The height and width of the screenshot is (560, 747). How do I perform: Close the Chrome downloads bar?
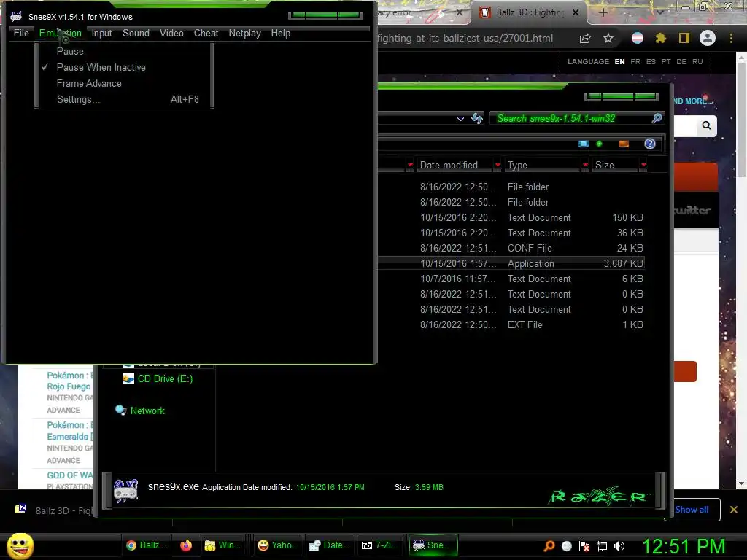[734, 510]
